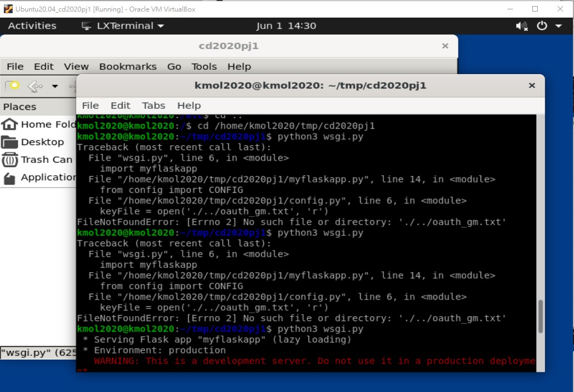This screenshot has width=574, height=392.
Task: Click the new tab icon in file manager toolbar
Action: 12,86
